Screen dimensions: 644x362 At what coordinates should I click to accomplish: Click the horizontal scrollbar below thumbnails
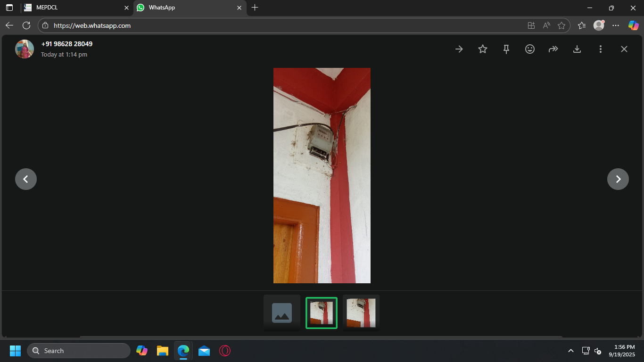(x=321, y=337)
